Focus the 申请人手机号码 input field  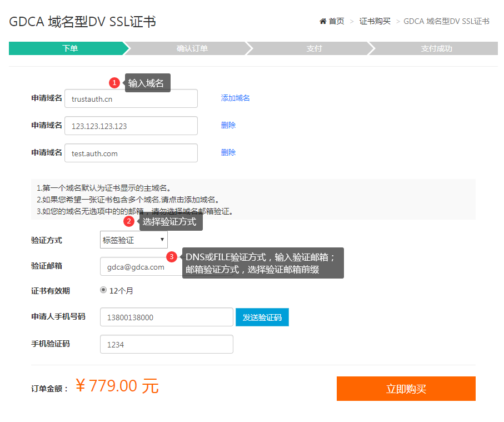[x=167, y=317]
